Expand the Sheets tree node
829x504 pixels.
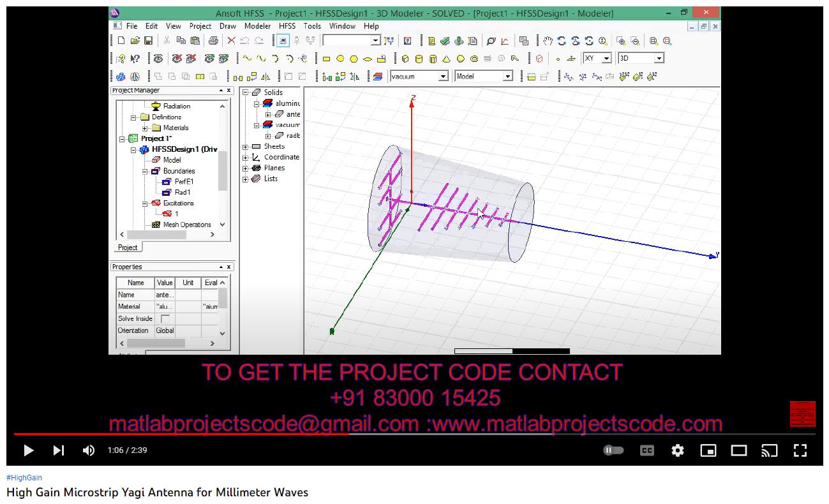(246, 147)
